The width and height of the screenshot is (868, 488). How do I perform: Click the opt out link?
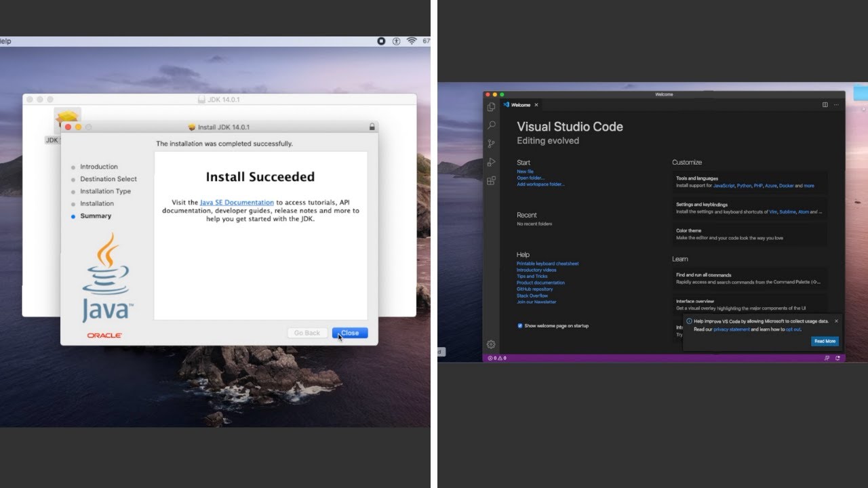[x=793, y=329]
